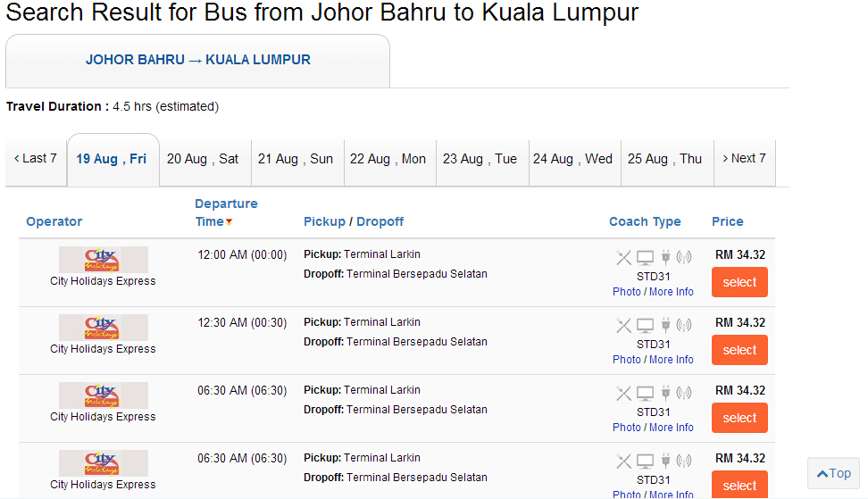This screenshot has width=868, height=499.
Task: Sort results by Price column
Action: tap(728, 222)
